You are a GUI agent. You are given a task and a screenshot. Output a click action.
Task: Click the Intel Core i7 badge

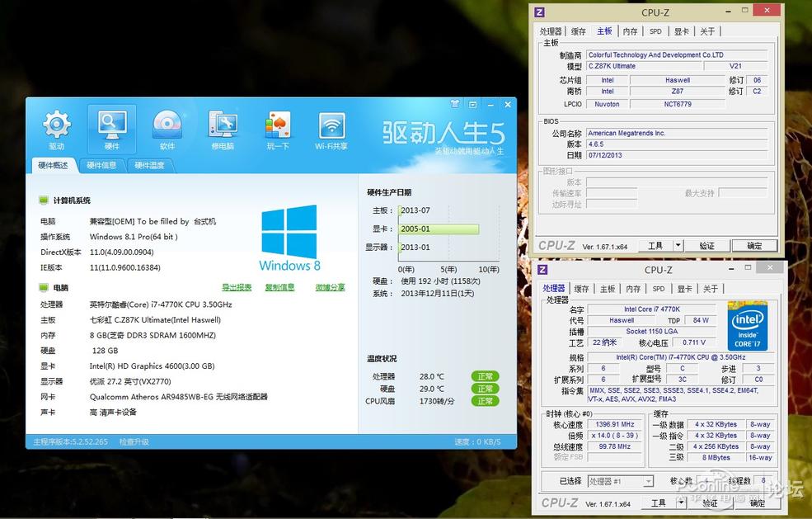747,326
